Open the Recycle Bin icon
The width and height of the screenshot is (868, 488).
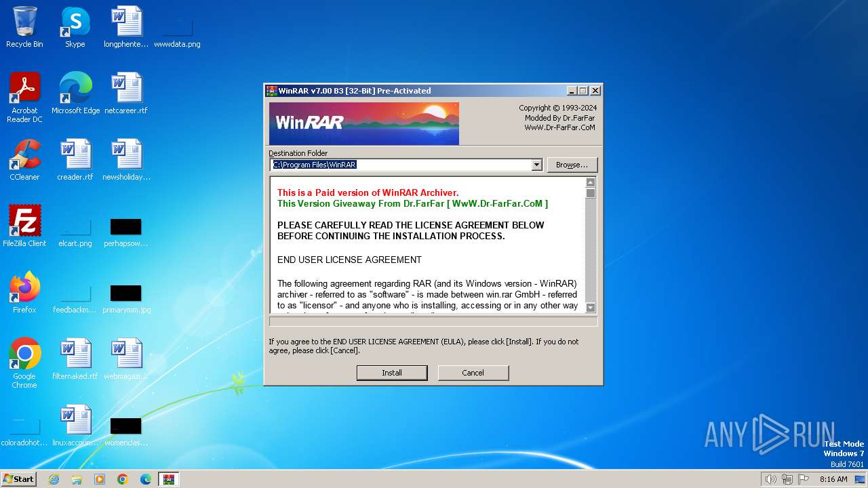24,27
